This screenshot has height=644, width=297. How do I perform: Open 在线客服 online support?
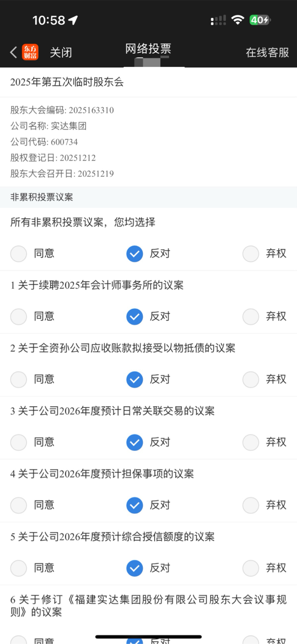click(x=267, y=53)
